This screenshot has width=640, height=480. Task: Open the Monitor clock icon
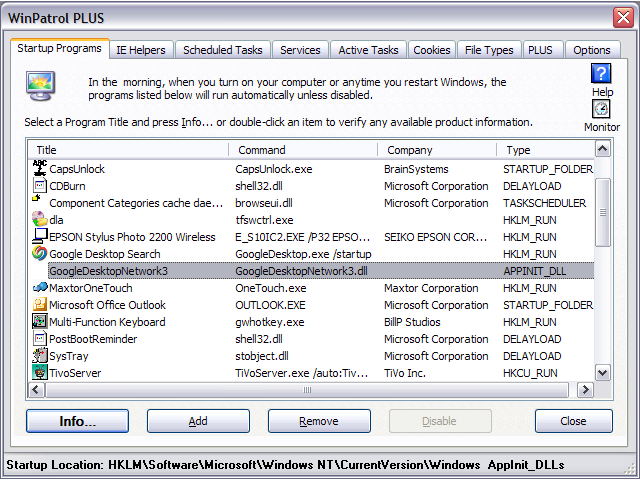pyautogui.click(x=601, y=109)
